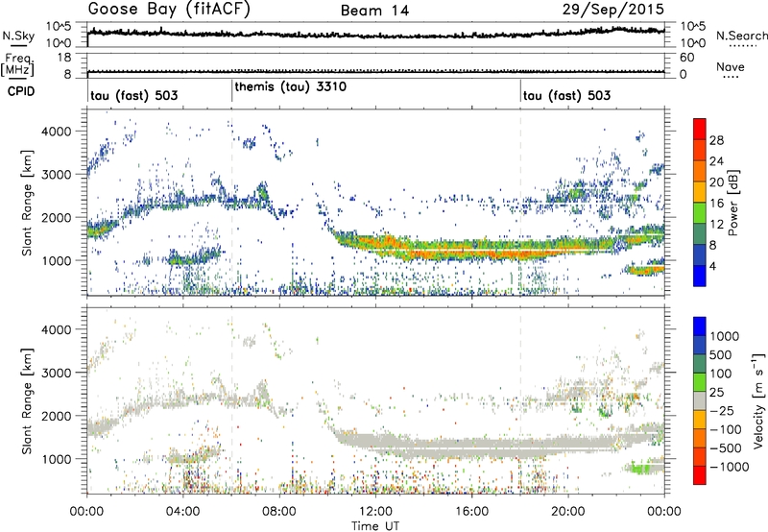Click the "12" tick on the power colorbar
Image resolution: width=768 pixels, height=532 pixels.
716,225
